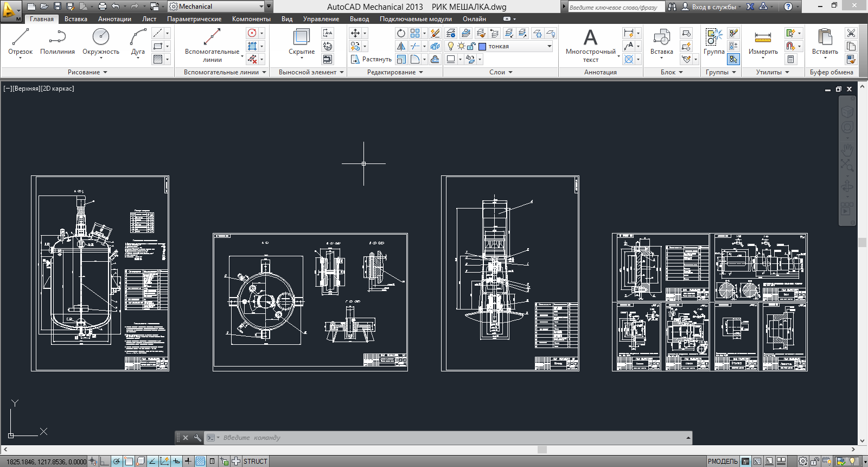Click the Растянуть stretch tool
868x467 pixels.
pos(371,59)
